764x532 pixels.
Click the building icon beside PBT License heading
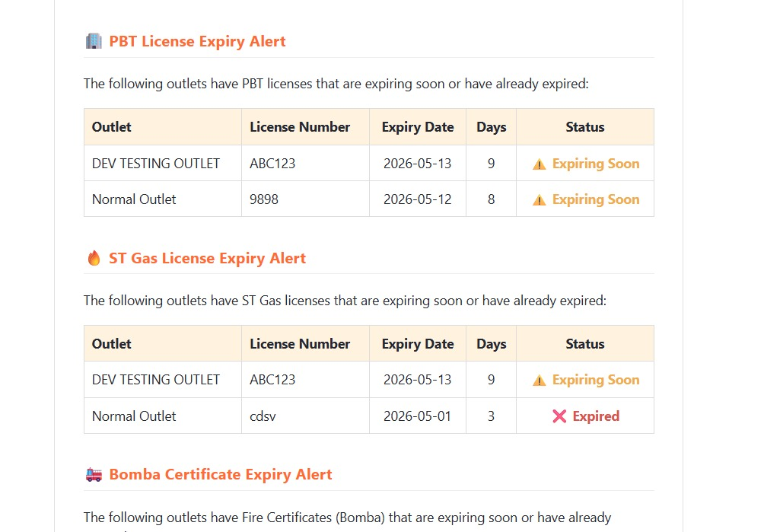[x=94, y=41]
